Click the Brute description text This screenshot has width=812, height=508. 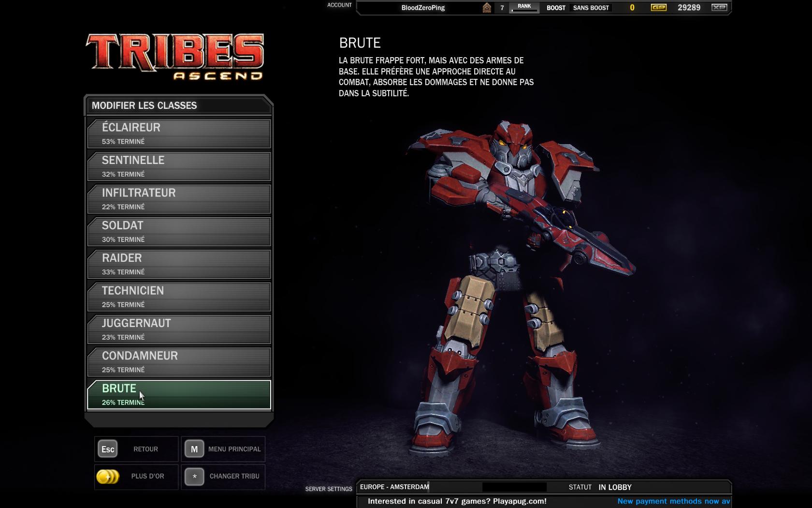pyautogui.click(x=436, y=76)
